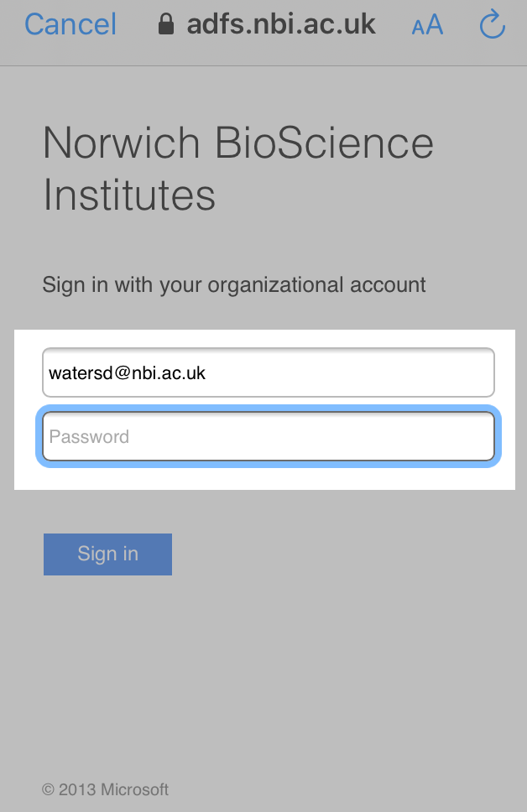Dismiss the login sheet with Cancel

(x=70, y=24)
